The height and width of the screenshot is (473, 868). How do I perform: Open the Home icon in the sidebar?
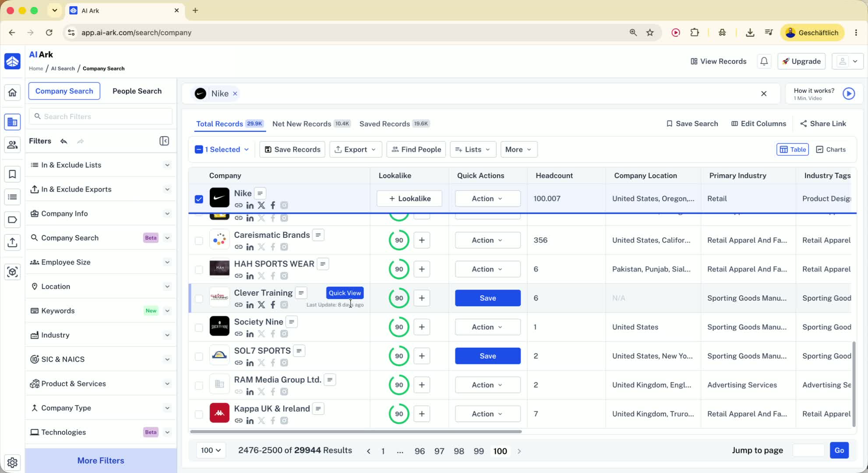12,92
